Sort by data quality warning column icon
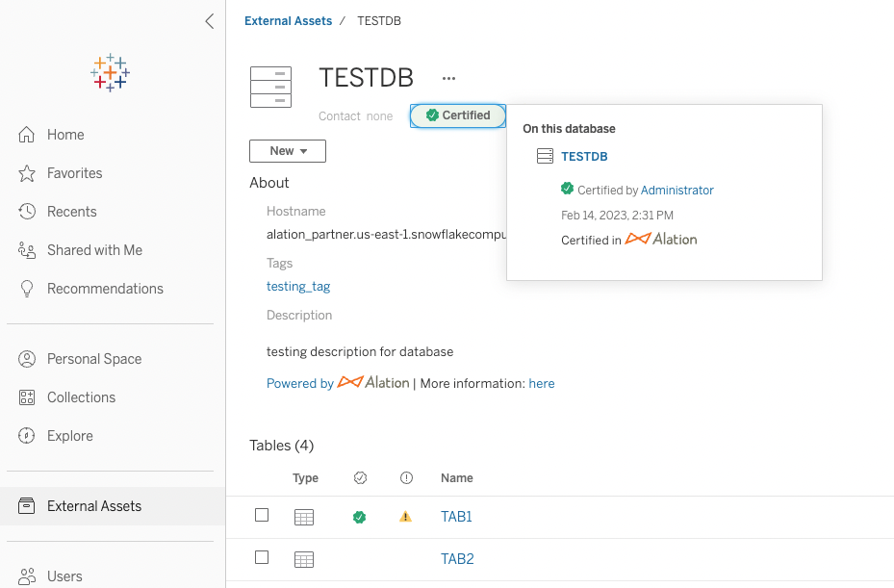 click(x=406, y=478)
